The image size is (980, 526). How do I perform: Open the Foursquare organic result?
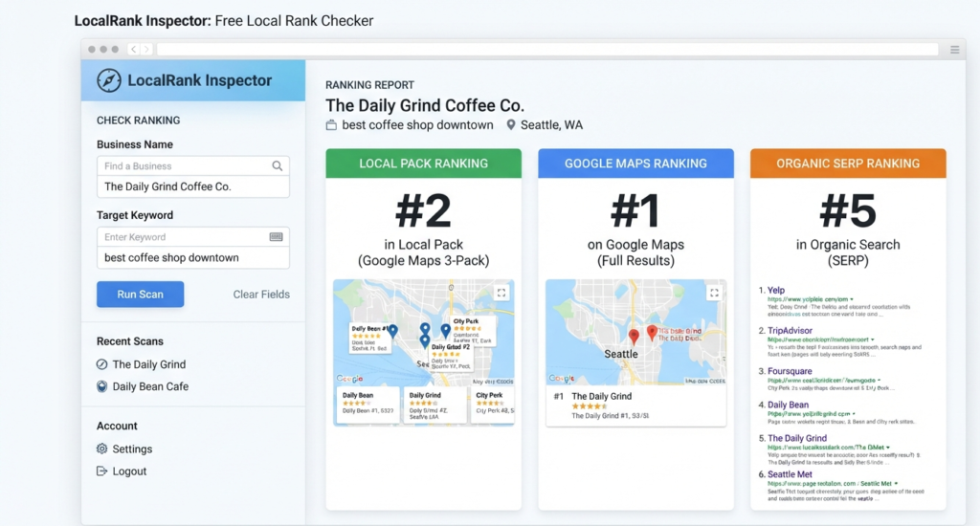(790, 371)
